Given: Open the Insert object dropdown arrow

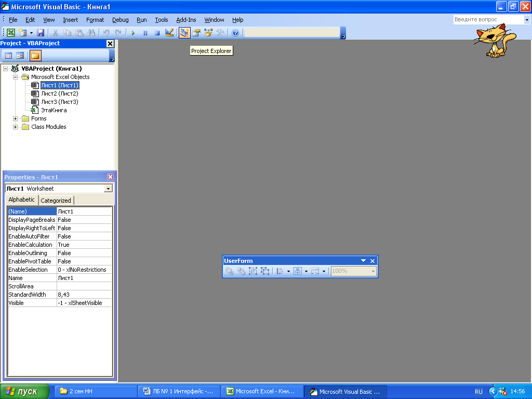Looking at the screenshot, I should tap(31, 33).
